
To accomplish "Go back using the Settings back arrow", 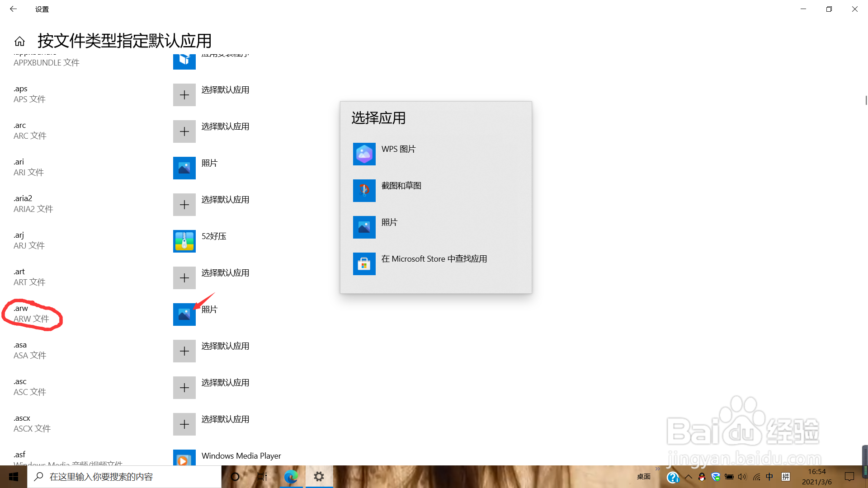I will (13, 9).
